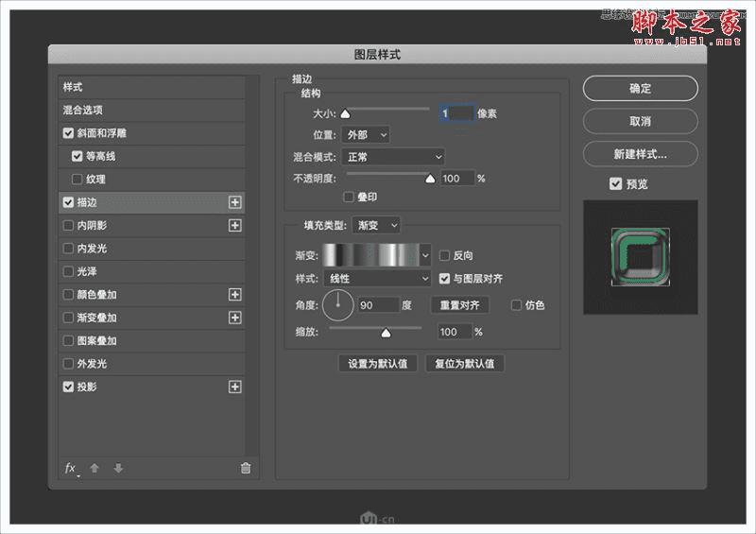Click the 缩放 percent input field
The width and height of the screenshot is (756, 534).
455,332
